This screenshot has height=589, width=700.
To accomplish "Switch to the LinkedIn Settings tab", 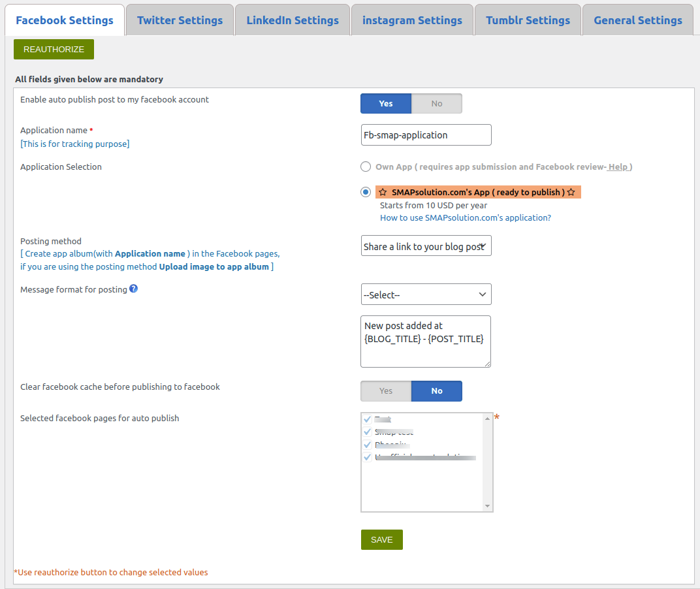I will (x=293, y=20).
